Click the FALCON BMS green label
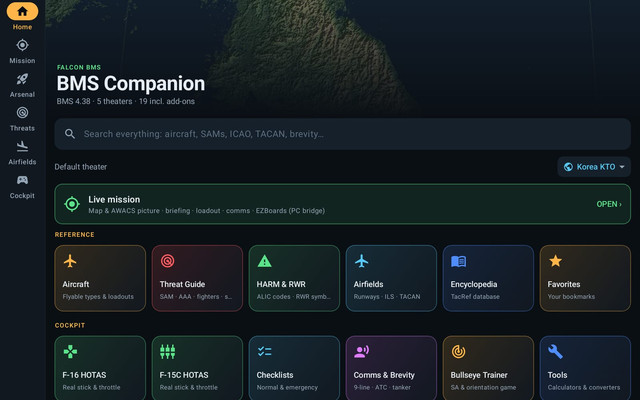Viewport: 640px width, 400px height. pyautogui.click(x=79, y=67)
